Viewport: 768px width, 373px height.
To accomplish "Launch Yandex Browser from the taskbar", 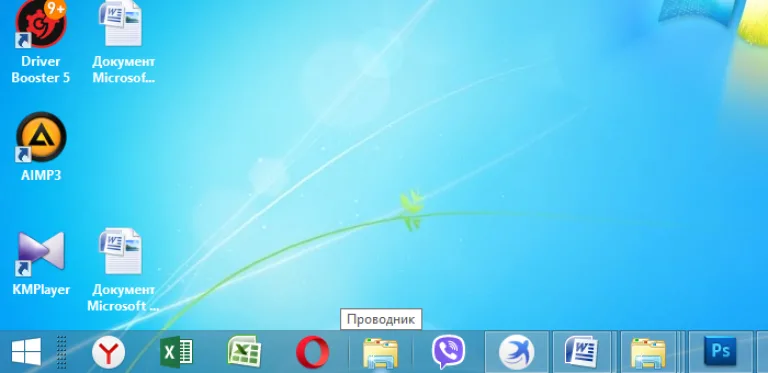I will pos(108,352).
